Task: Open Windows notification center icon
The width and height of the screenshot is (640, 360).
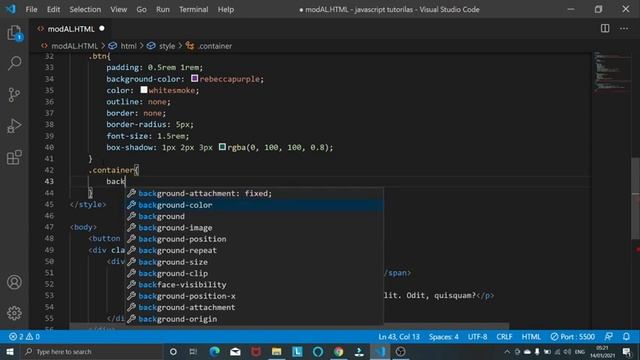Action: click(x=627, y=352)
